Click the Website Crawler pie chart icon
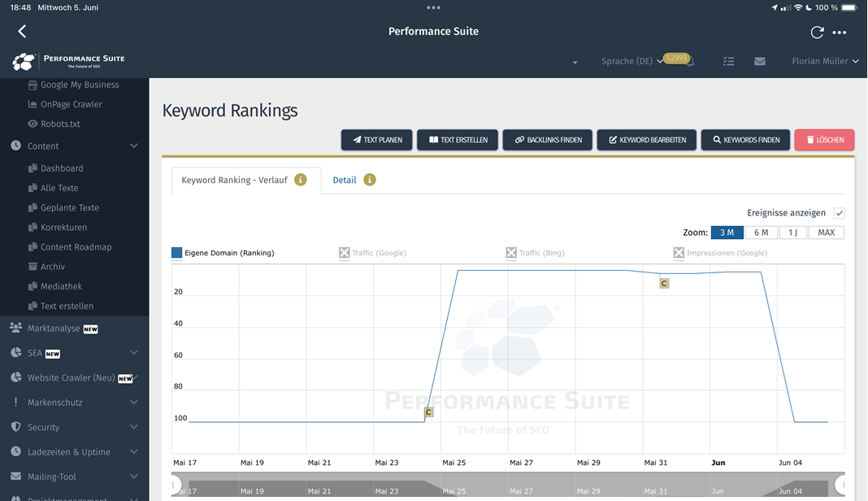The image size is (868, 501). pos(16,377)
